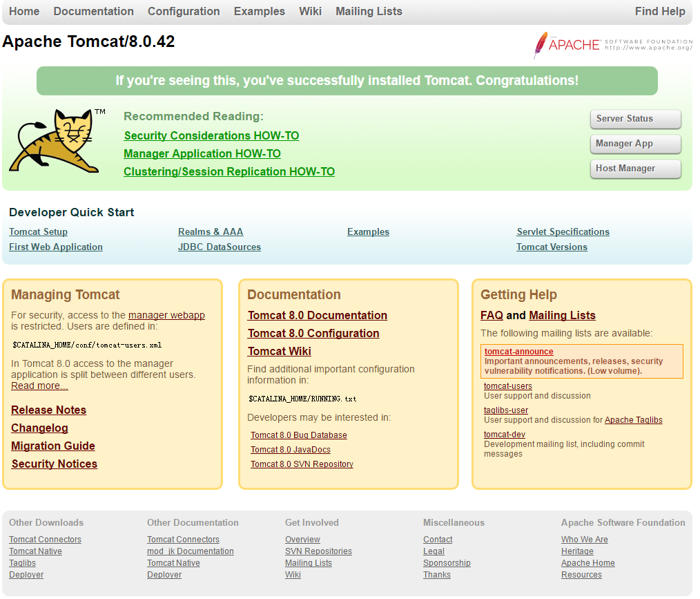Open Overview under Get Involved
Screen dimensions: 700x599
(302, 540)
